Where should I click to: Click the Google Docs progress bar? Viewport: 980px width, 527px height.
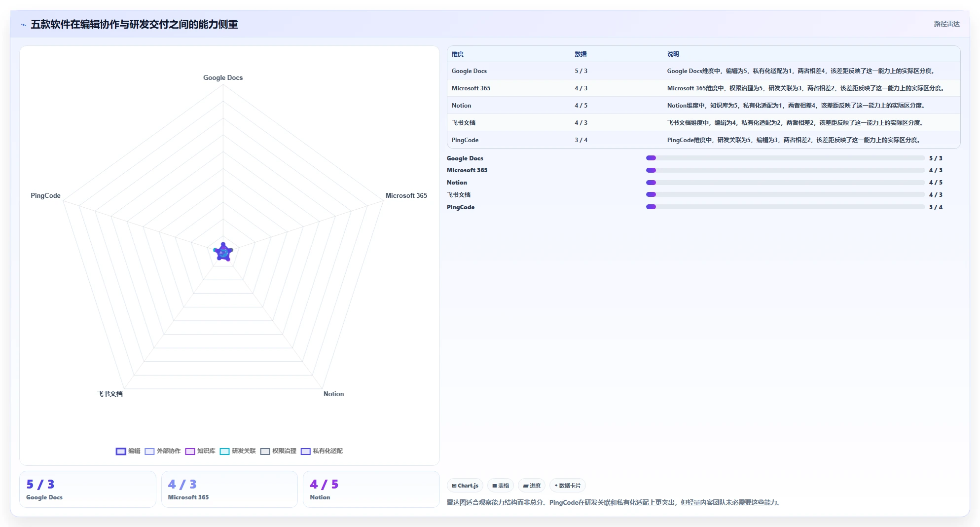(785, 158)
